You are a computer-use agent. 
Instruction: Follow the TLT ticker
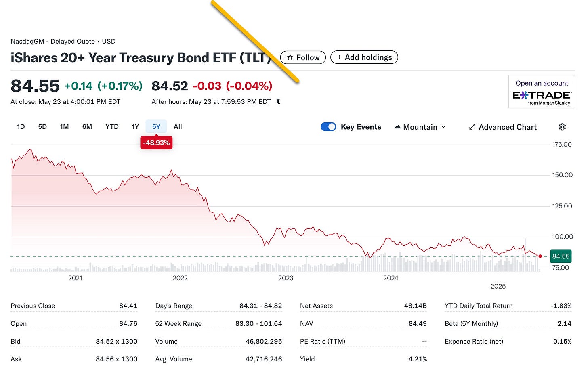tap(303, 57)
